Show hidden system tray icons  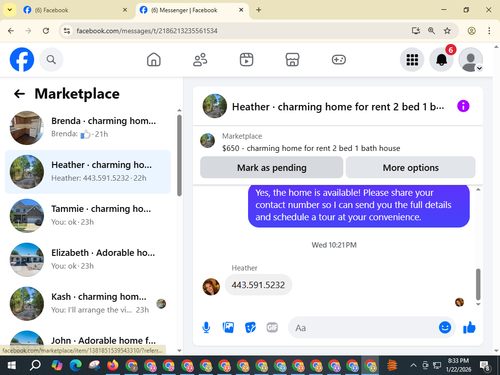[413, 365]
